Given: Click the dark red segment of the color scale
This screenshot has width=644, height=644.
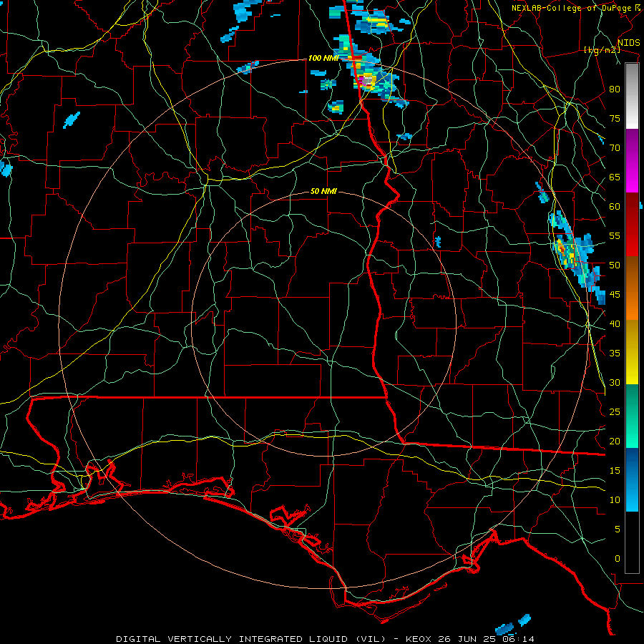Looking at the screenshot, I should coord(632,225).
